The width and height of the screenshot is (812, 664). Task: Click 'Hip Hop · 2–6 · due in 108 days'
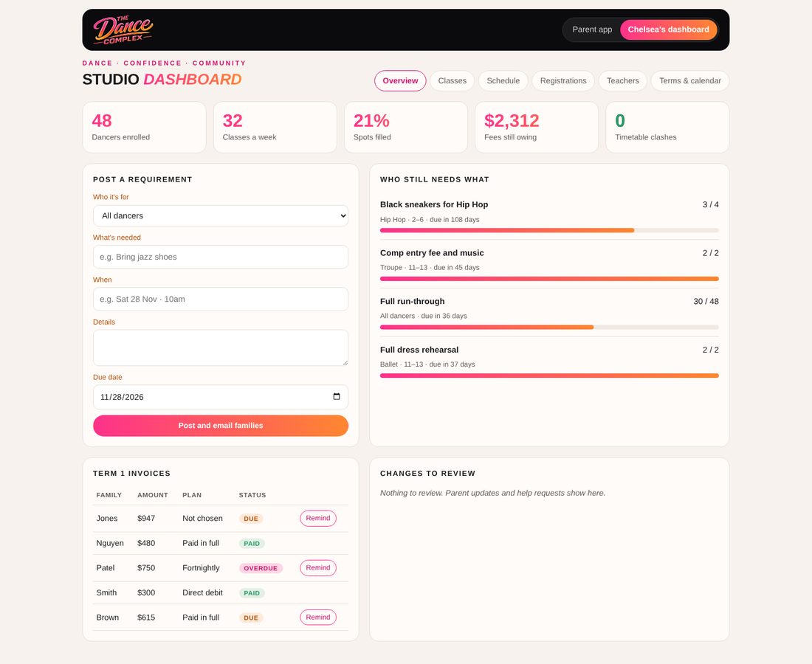430,219
